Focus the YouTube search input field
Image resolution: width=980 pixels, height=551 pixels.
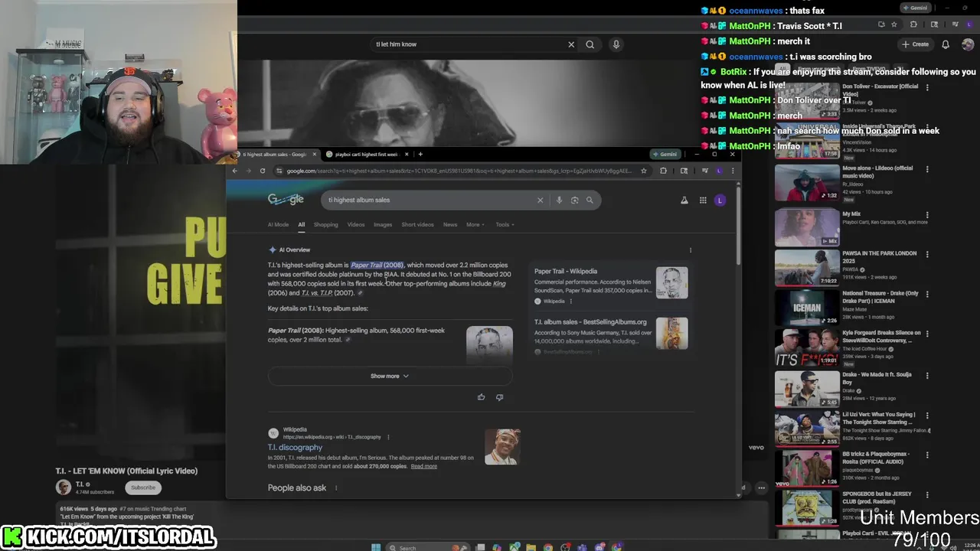click(467, 44)
